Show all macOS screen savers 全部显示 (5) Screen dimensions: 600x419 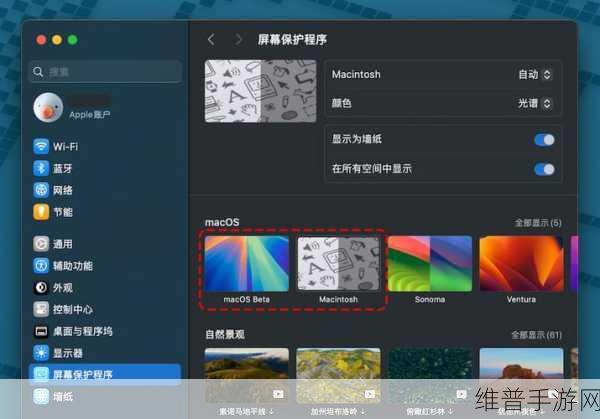pos(538,223)
